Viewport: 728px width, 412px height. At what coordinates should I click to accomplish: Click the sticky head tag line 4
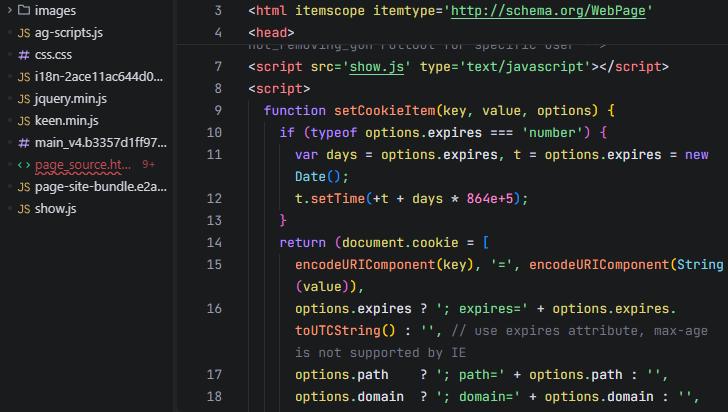click(271, 33)
